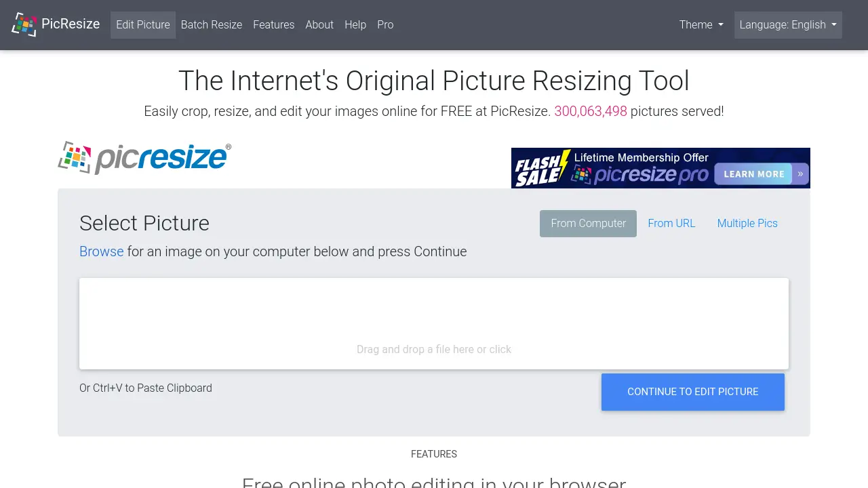Select the From Computer tab
This screenshot has height=488, width=868.
coord(588,223)
